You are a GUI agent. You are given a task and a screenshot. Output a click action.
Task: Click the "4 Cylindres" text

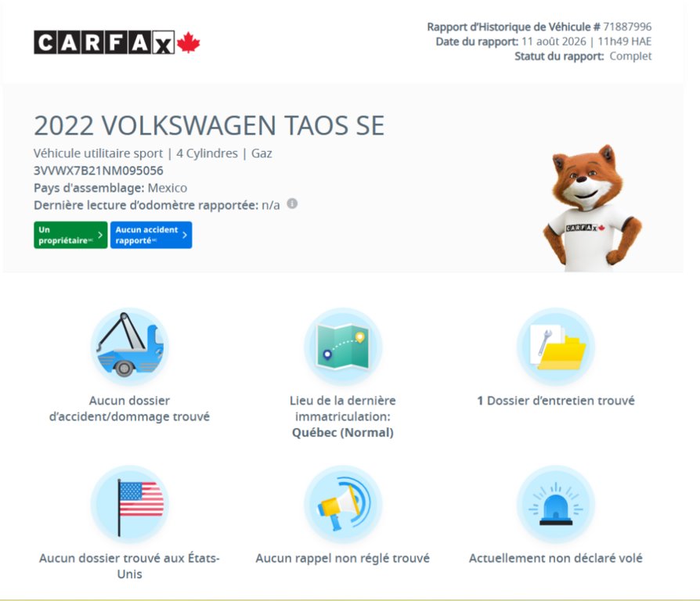click(207, 153)
